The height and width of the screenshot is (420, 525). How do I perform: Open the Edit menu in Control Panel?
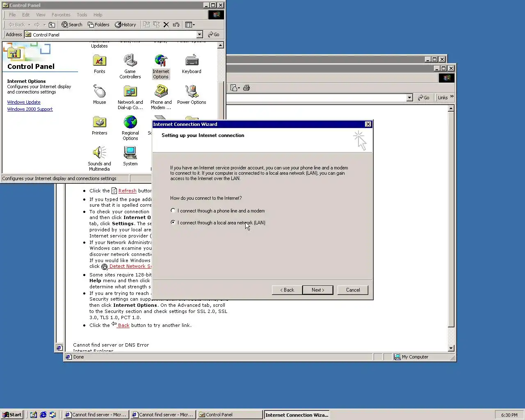pyautogui.click(x=26, y=15)
